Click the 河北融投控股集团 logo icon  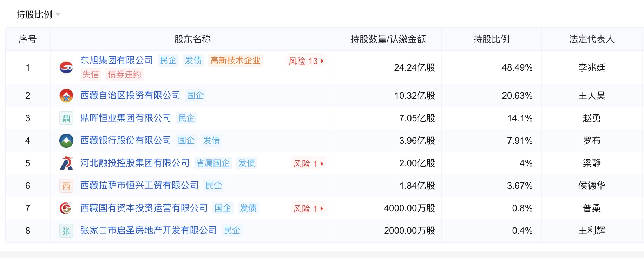point(66,163)
